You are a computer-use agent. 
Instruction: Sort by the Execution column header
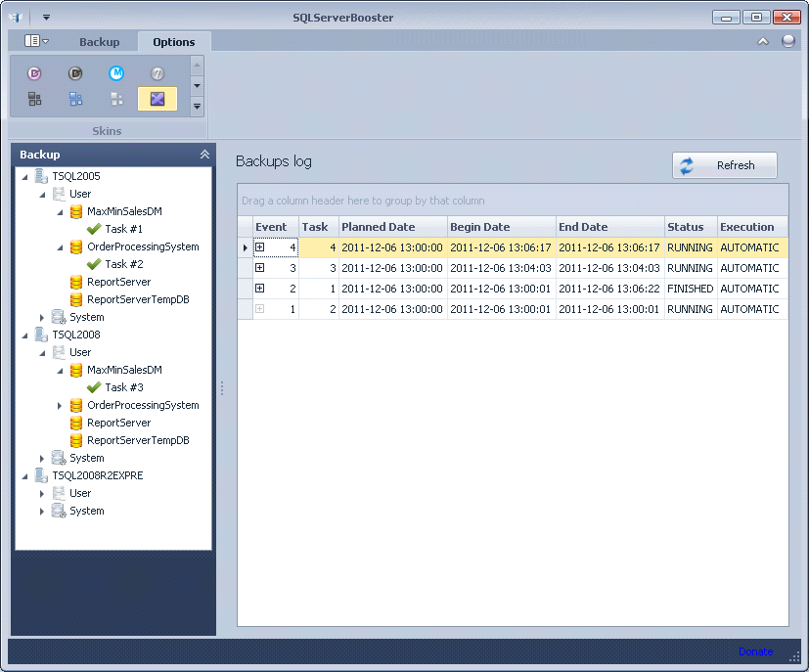pos(753,227)
